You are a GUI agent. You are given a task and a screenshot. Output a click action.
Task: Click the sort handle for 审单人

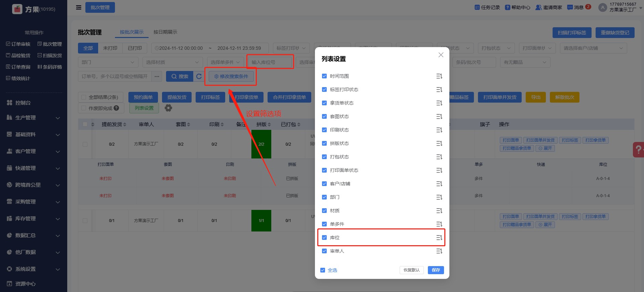click(x=439, y=251)
